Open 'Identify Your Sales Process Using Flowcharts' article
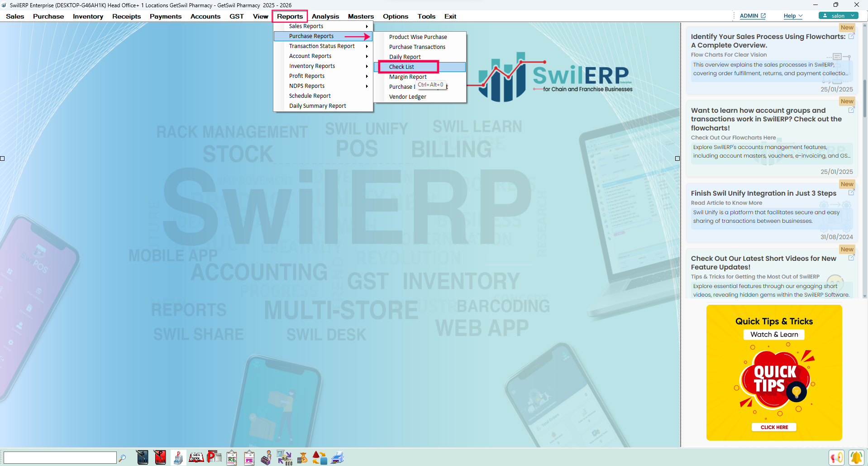The width and height of the screenshot is (868, 466). coord(768,41)
